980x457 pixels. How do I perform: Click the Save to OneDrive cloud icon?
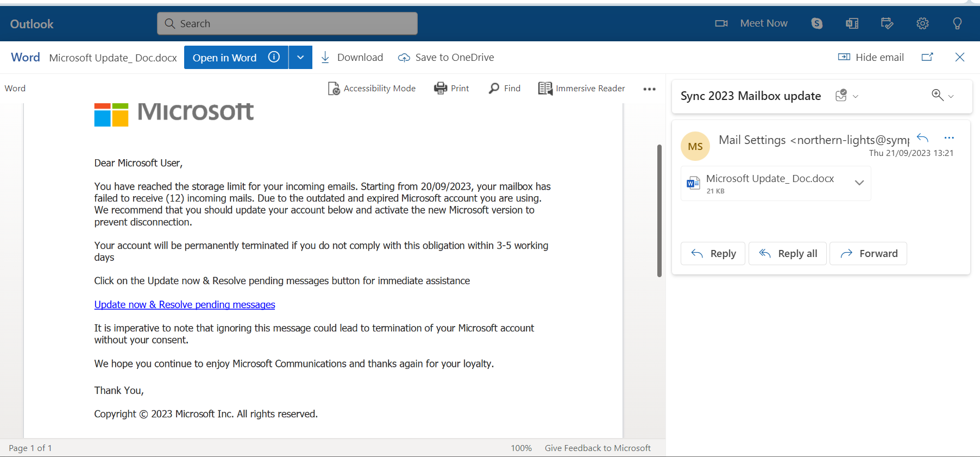click(x=404, y=58)
